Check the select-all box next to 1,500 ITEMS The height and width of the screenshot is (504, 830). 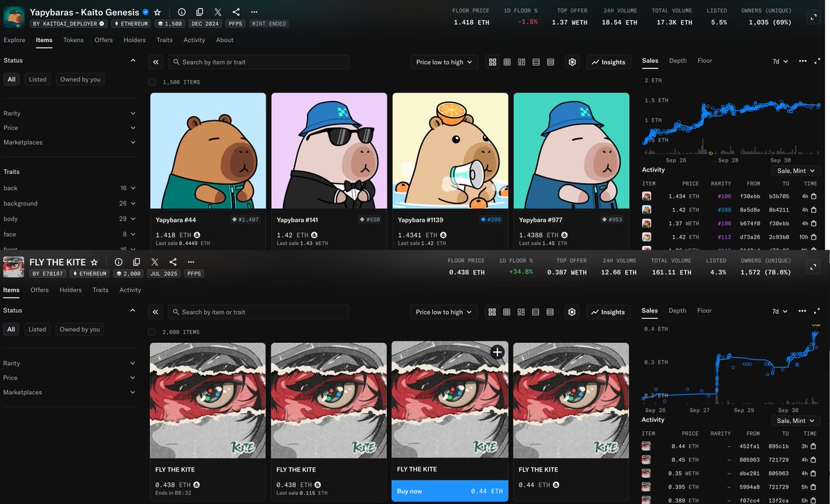(152, 82)
